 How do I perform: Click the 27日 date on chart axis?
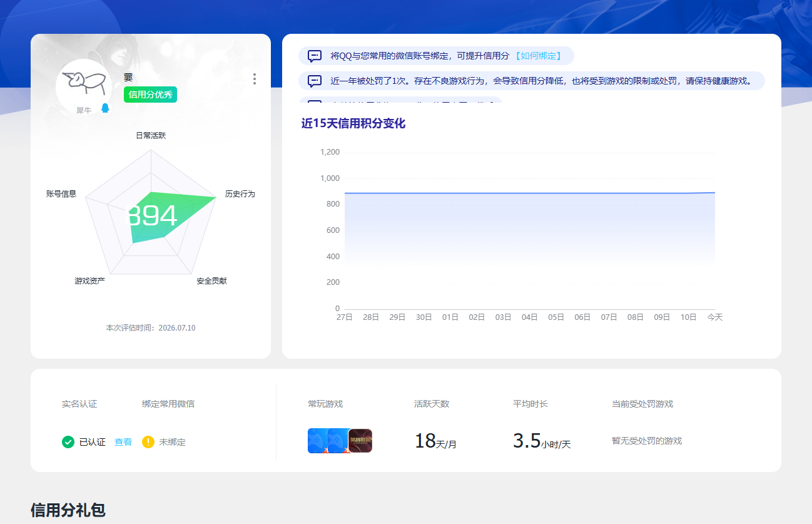(x=344, y=317)
